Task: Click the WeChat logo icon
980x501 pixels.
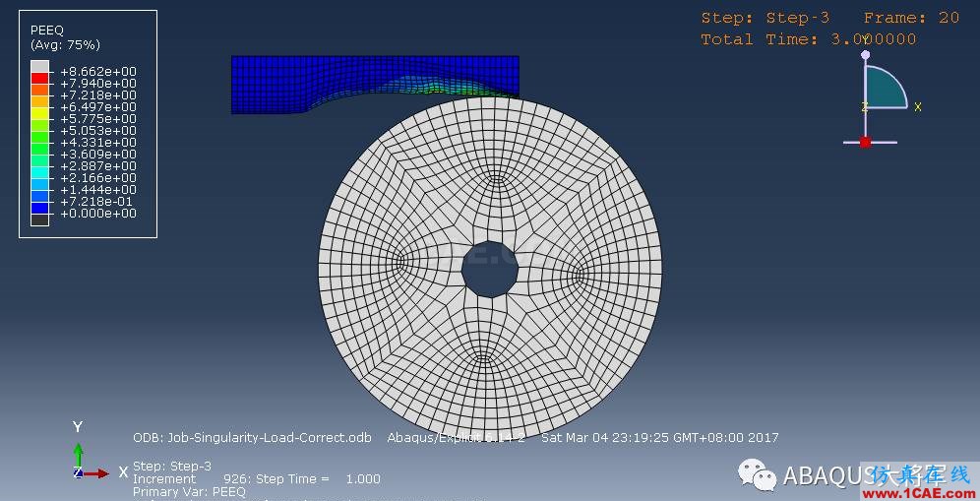Action: (757, 474)
